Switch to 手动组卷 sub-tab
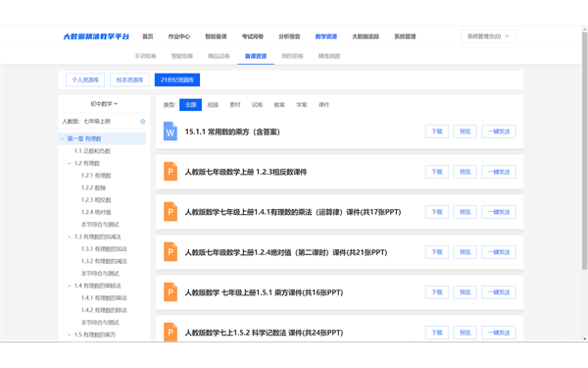 point(145,56)
